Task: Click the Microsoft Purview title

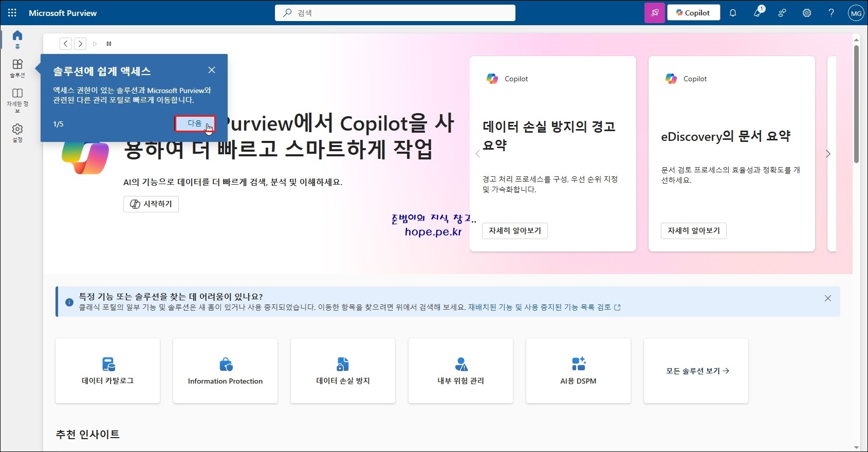Action: click(63, 13)
